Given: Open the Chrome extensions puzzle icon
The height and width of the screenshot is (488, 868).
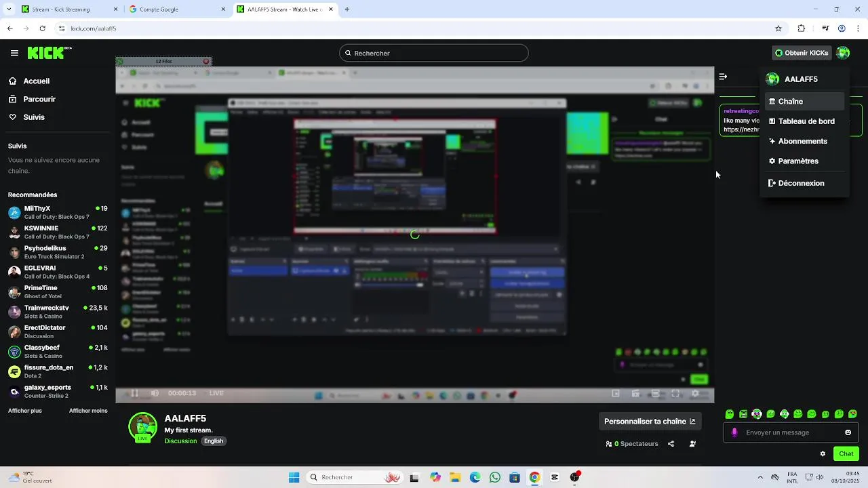Looking at the screenshot, I should coord(802,28).
